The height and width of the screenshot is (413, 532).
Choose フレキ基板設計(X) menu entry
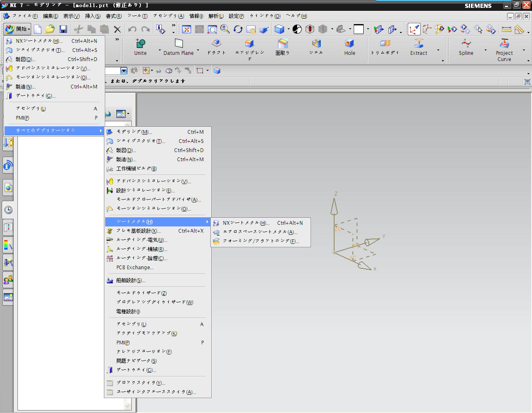pos(158,231)
